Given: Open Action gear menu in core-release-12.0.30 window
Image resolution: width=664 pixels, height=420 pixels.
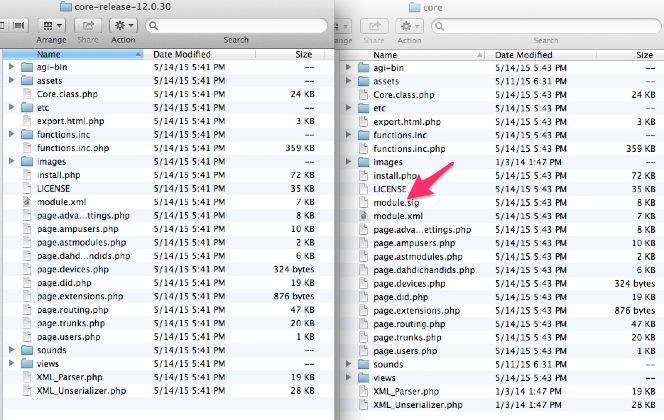Looking at the screenshot, I should 123,26.
